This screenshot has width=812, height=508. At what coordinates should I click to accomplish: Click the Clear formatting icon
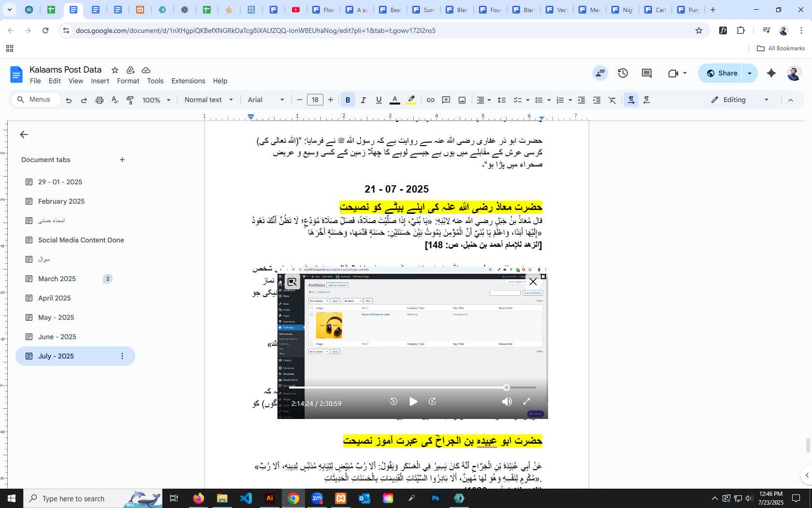pyautogui.click(x=612, y=100)
